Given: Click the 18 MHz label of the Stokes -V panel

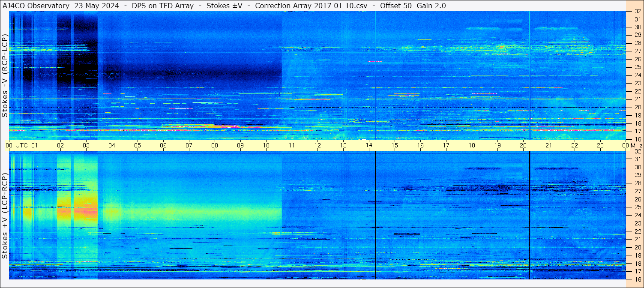Looking at the screenshot, I should (637, 123).
